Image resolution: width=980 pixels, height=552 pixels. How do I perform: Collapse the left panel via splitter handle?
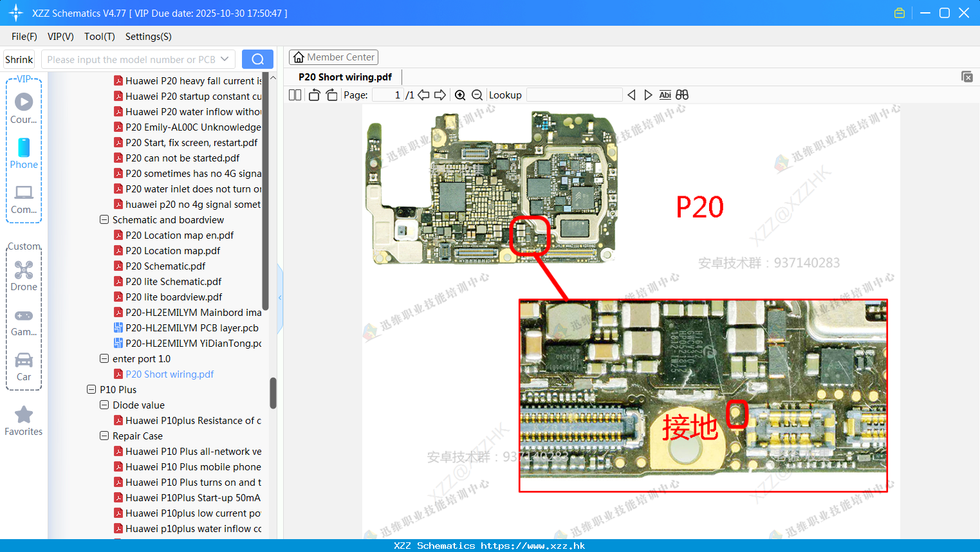(x=280, y=298)
